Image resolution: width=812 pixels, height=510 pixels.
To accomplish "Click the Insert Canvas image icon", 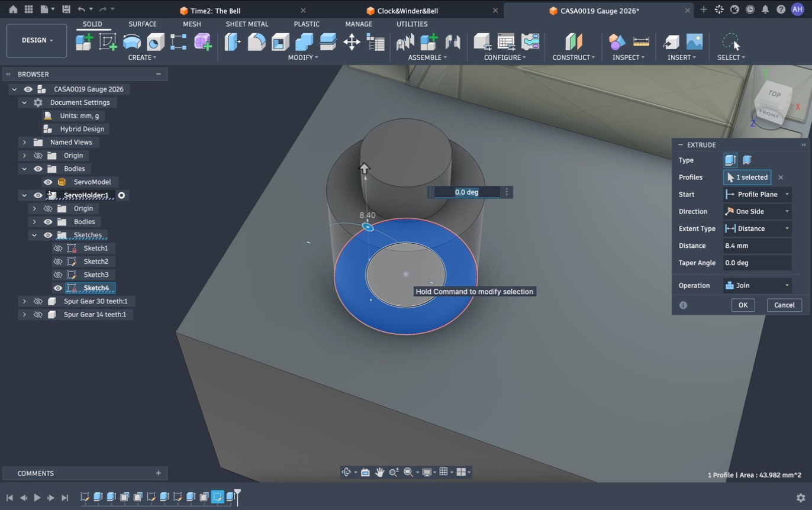I will [694, 42].
